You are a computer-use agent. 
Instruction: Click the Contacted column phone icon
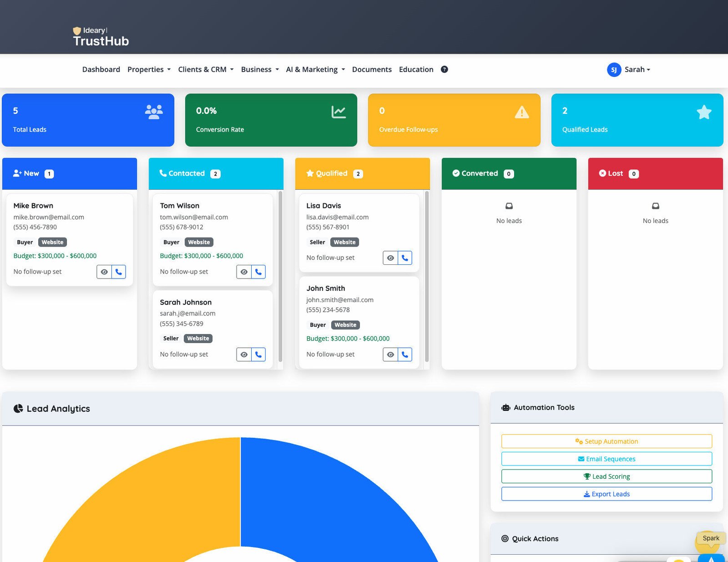163,173
